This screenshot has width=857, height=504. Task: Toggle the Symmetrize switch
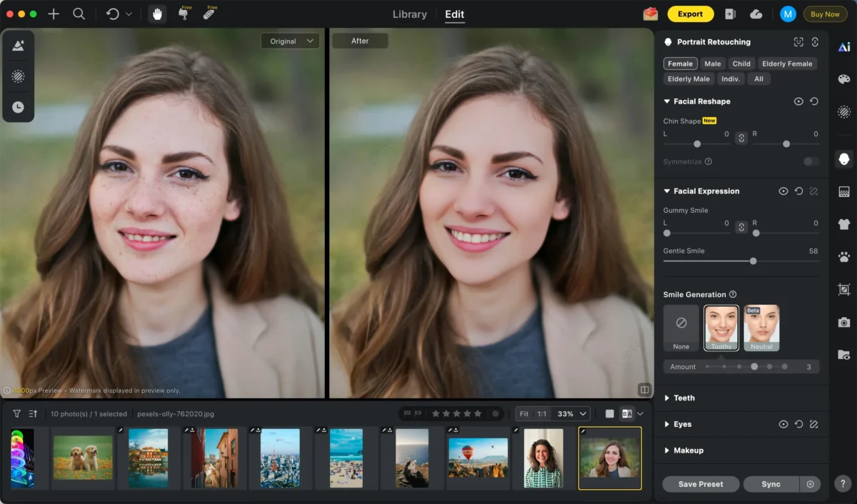click(811, 161)
